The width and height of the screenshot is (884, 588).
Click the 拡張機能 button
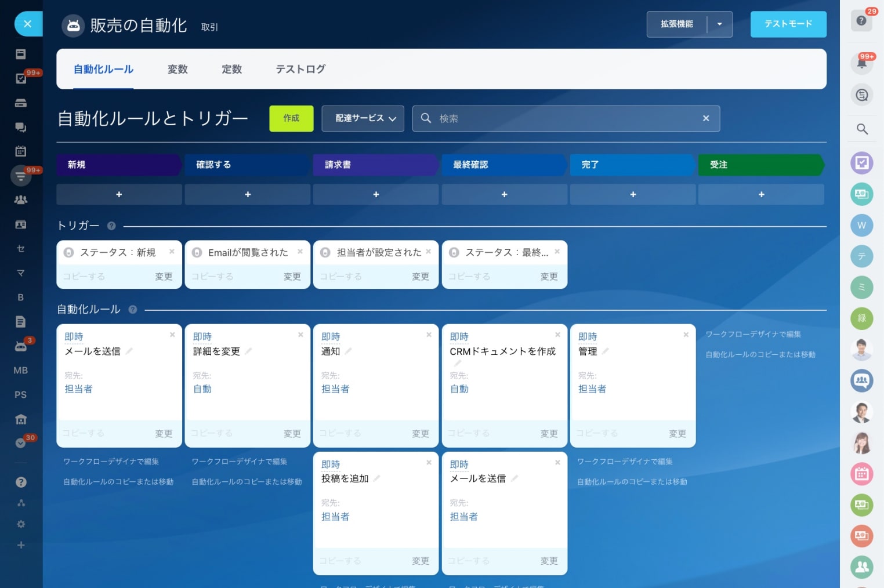point(676,24)
